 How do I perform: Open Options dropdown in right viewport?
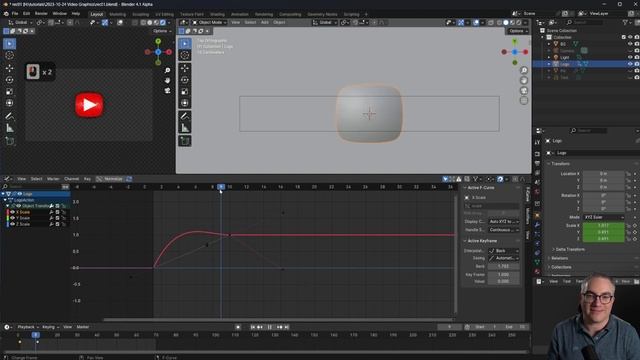(x=518, y=31)
